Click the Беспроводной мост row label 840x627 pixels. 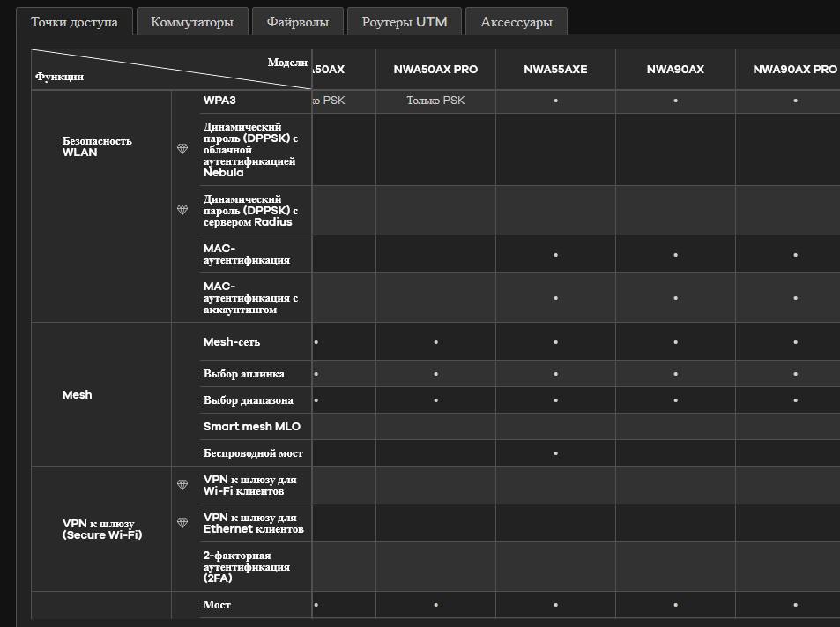coord(253,453)
